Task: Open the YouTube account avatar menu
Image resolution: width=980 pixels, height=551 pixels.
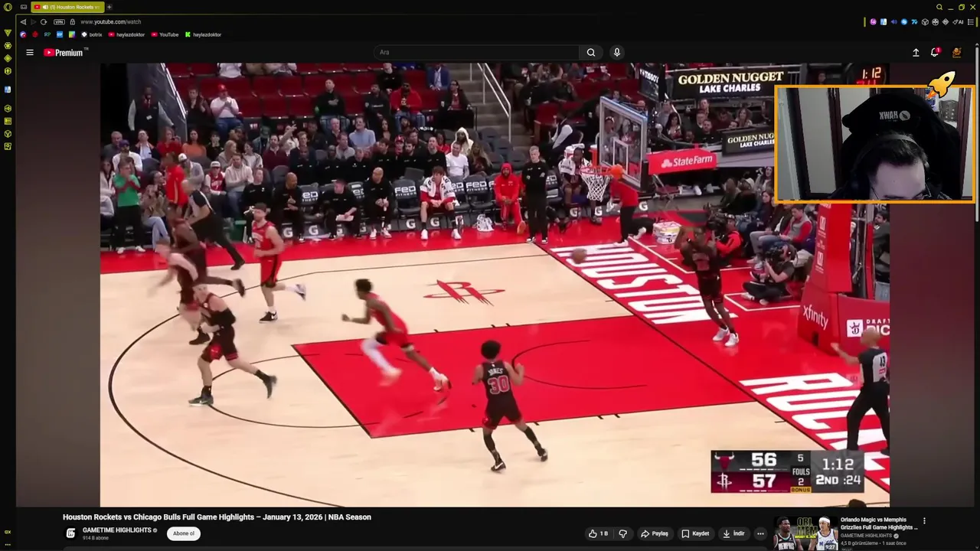Action: click(956, 52)
